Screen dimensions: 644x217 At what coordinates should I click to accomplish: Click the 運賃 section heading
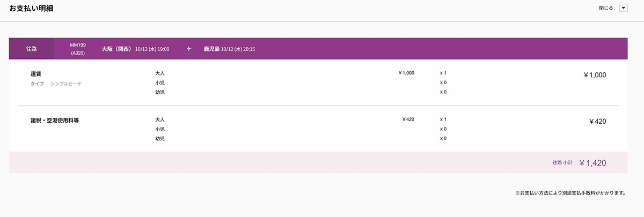(x=36, y=74)
